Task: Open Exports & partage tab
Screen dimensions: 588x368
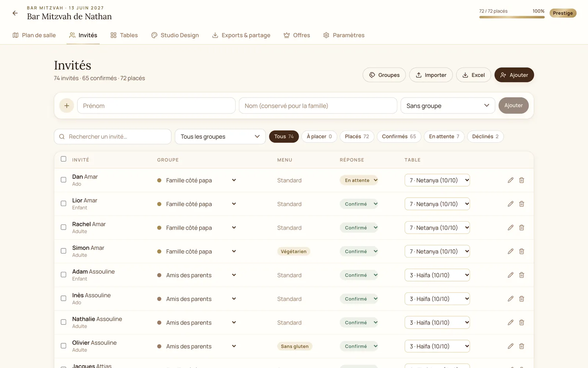Action: tap(241, 35)
